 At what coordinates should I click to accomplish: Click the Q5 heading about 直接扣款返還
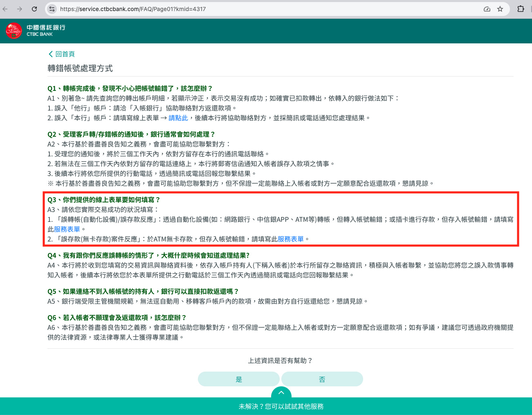coord(143,291)
